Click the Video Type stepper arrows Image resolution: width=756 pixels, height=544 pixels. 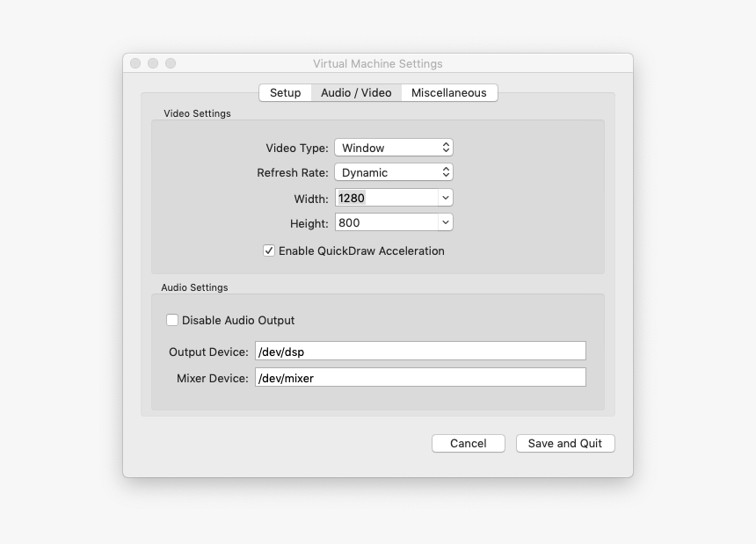pos(444,147)
